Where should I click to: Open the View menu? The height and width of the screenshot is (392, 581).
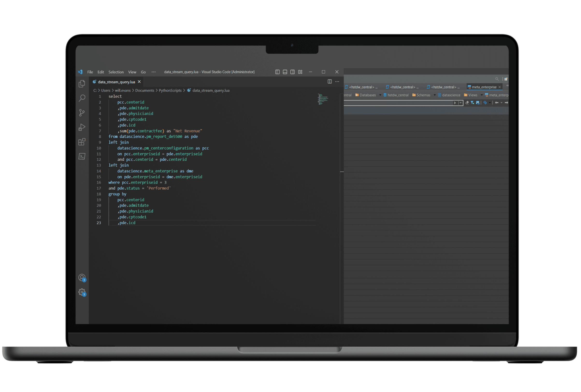click(x=132, y=72)
